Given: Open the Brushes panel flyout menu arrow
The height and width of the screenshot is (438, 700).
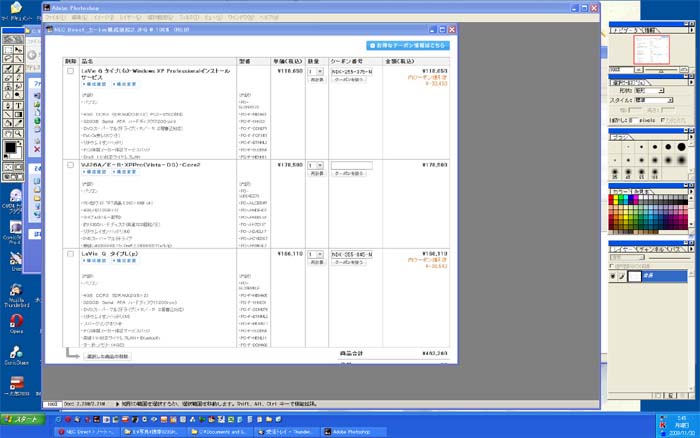Looking at the screenshot, I should [x=691, y=137].
